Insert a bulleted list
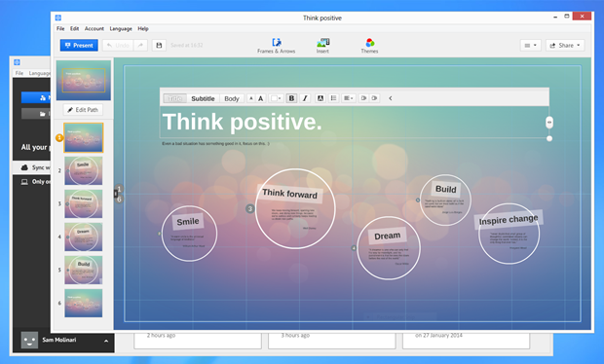The image size is (604, 364). (x=333, y=98)
